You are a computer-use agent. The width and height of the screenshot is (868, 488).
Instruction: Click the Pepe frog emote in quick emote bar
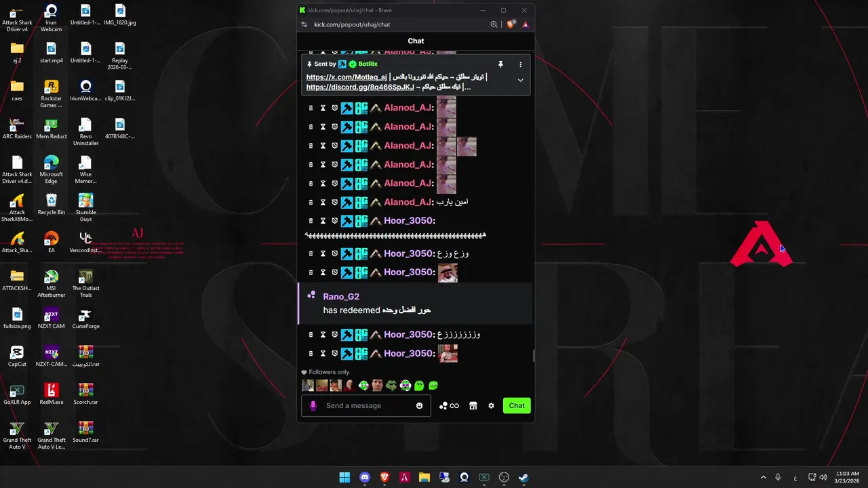point(391,386)
